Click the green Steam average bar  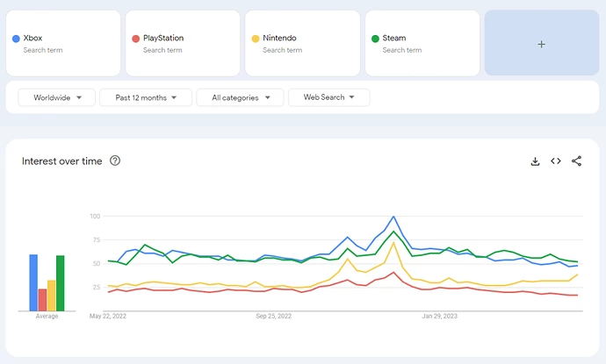point(61,283)
